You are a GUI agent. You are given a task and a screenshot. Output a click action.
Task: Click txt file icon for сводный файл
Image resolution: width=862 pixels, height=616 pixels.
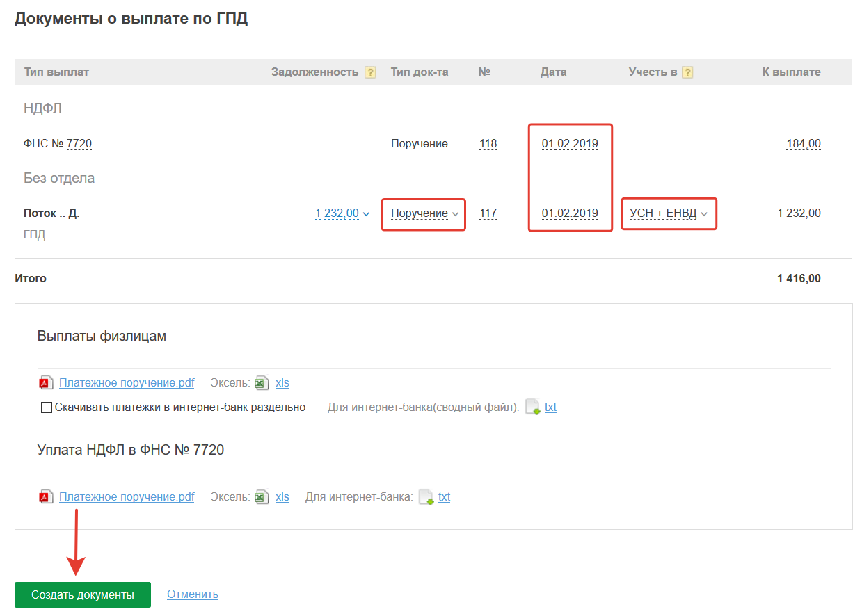point(532,407)
